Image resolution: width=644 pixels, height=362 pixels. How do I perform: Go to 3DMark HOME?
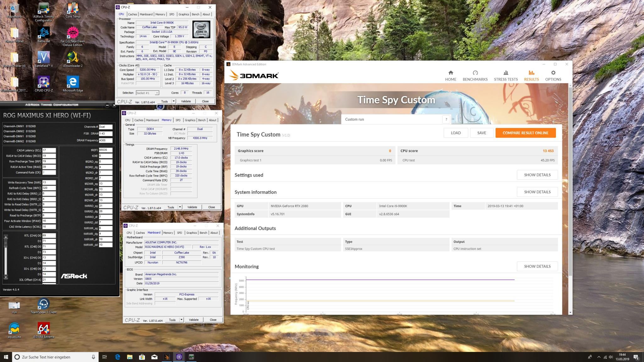coord(450,76)
